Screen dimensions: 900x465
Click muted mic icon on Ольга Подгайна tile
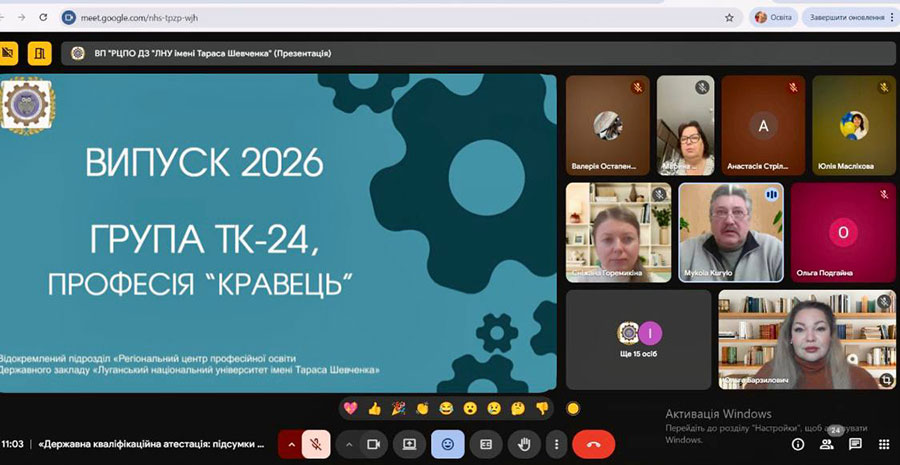coord(884,195)
